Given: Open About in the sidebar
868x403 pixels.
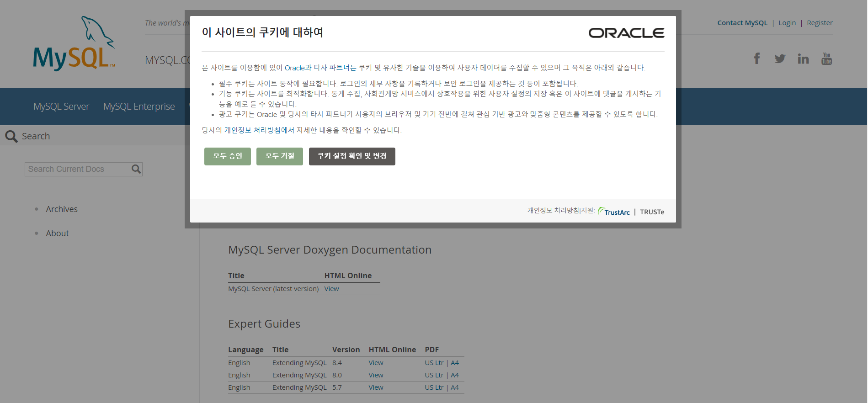Looking at the screenshot, I should 57,233.
